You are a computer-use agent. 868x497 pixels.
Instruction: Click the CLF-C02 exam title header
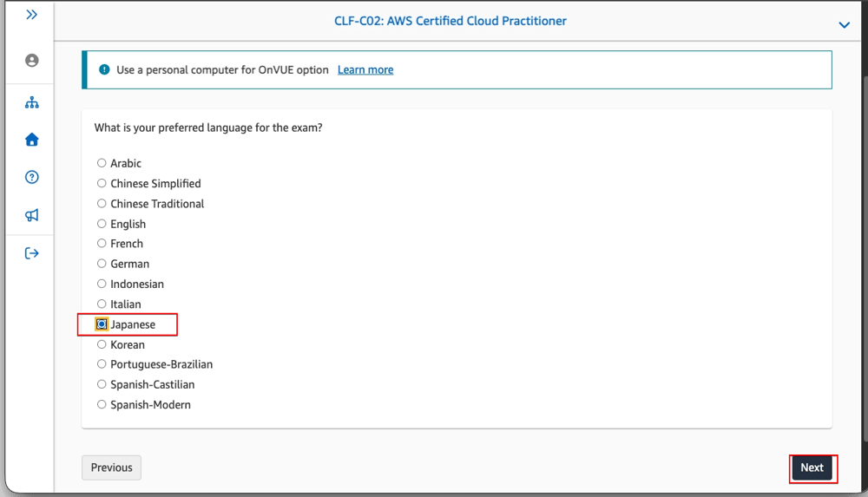coord(450,21)
